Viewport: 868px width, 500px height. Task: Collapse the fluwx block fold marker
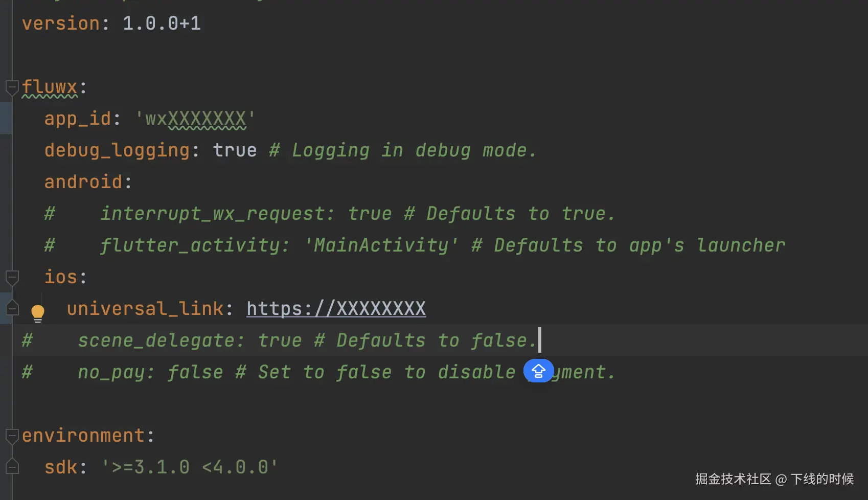pyautogui.click(x=12, y=87)
